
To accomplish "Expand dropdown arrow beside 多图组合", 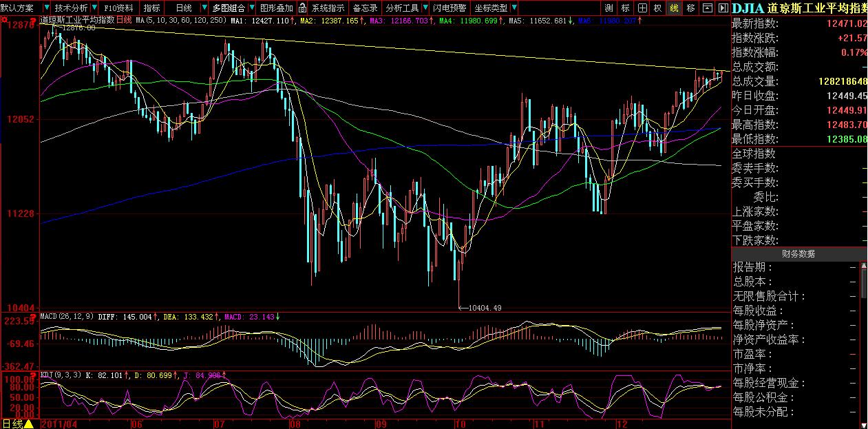I will pos(251,8).
